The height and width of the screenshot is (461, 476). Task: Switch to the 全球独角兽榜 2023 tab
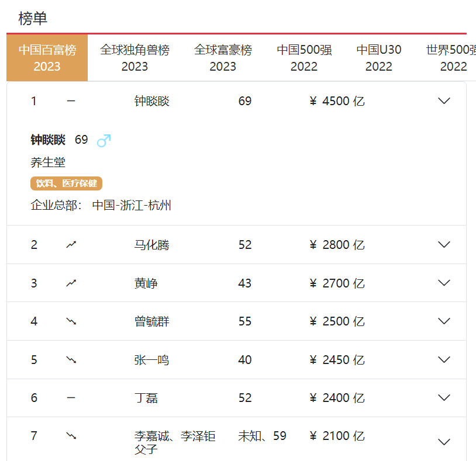coord(134,58)
